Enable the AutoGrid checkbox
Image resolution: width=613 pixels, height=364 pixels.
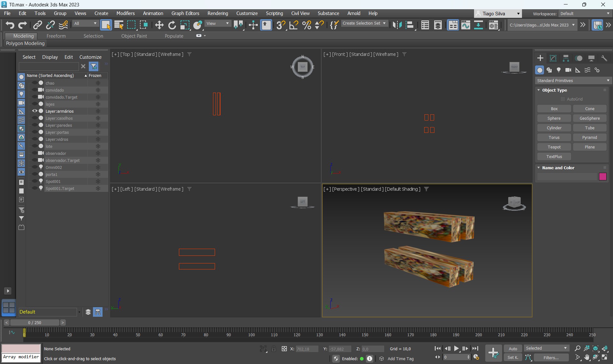[563, 99]
